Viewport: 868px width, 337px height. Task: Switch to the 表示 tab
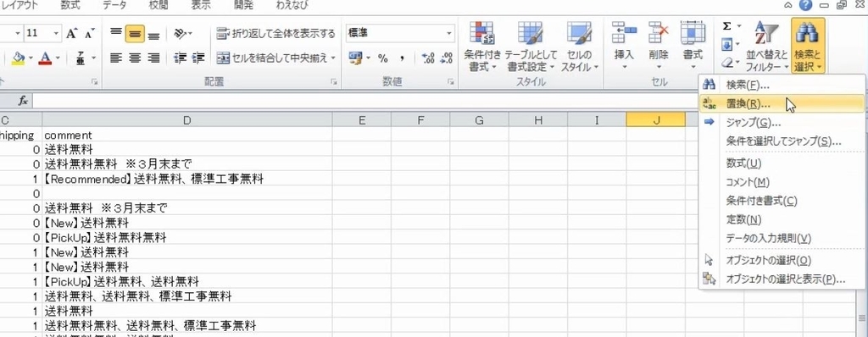pyautogui.click(x=201, y=6)
